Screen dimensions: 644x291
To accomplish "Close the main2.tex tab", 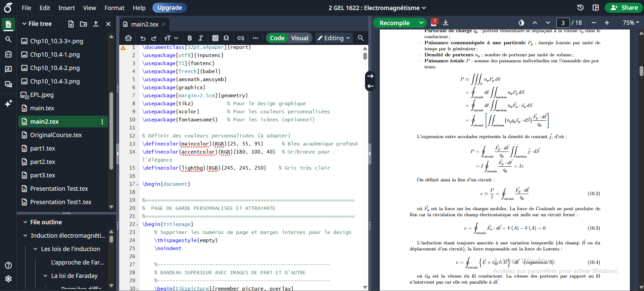I will [164, 24].
